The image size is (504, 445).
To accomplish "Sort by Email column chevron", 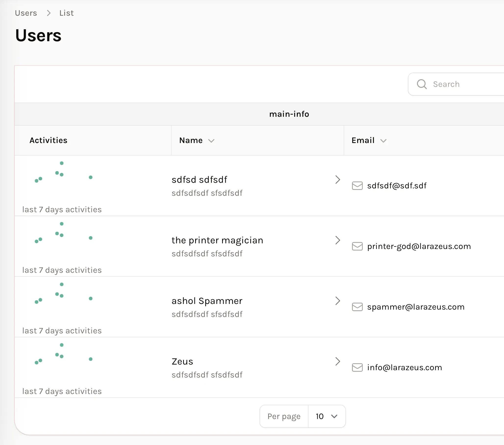I will (383, 141).
